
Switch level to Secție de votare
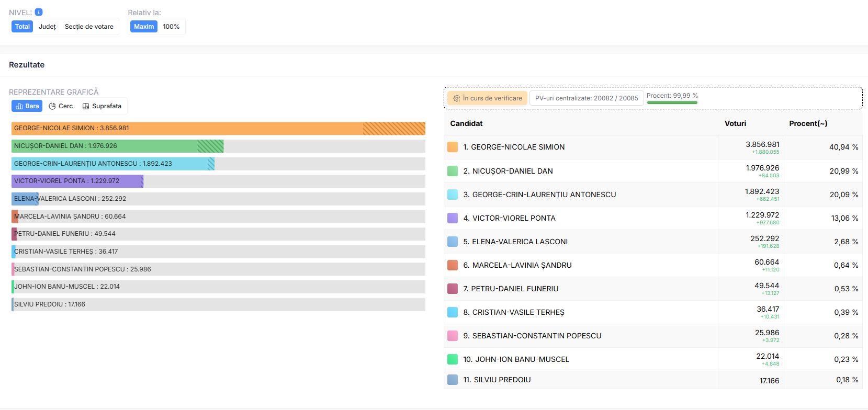(89, 27)
